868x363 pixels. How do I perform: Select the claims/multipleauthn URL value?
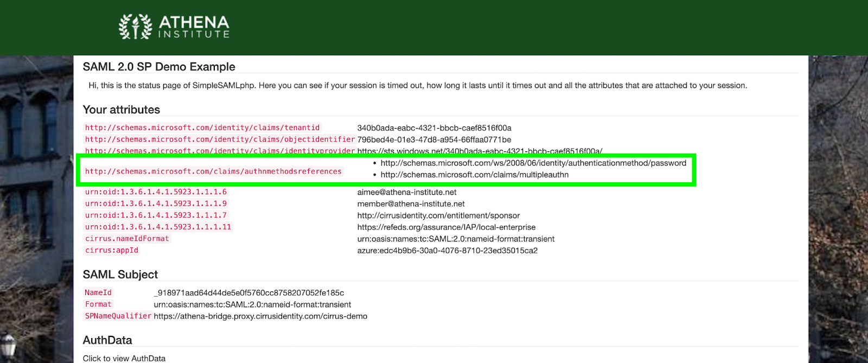(475, 175)
